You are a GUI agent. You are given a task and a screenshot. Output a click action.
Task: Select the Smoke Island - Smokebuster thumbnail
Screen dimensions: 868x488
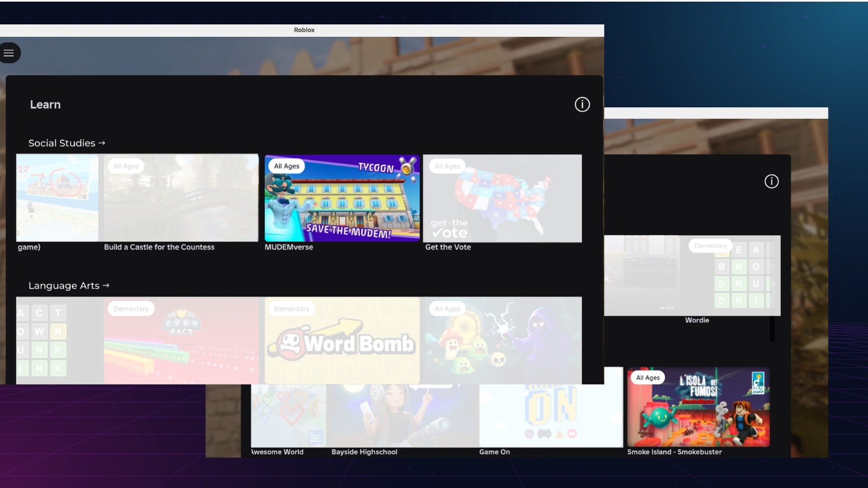pyautogui.click(x=698, y=407)
